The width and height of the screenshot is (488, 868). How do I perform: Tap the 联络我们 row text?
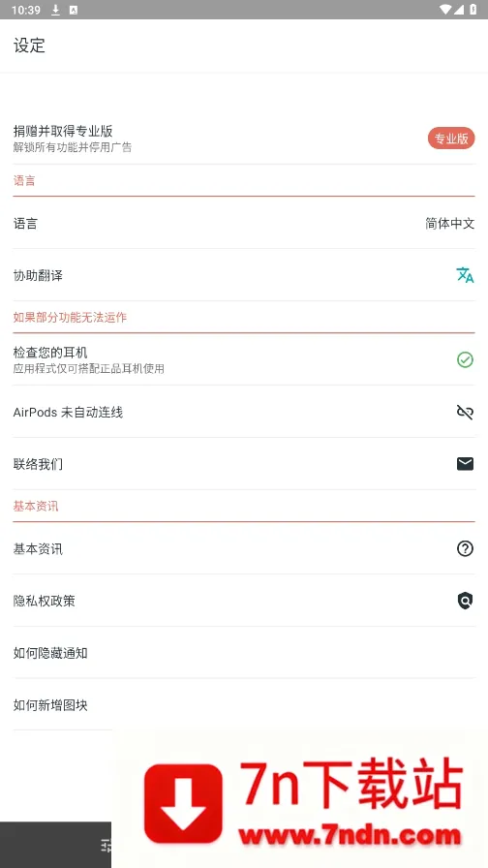(x=38, y=464)
